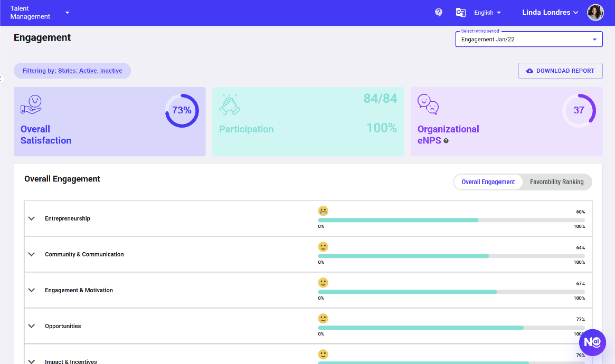Screen dimensions: 615x364
Task: Open the Linda Londres user menu
Action: click(550, 13)
